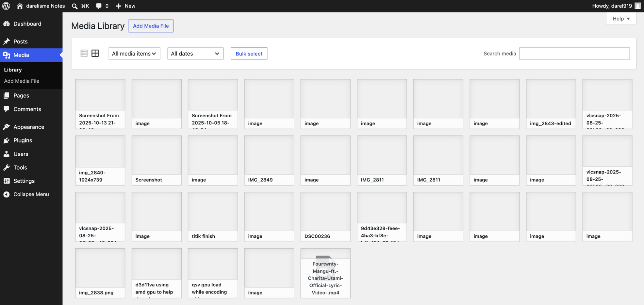Open qsv gpu load while encoding thumbnail
Image resolution: width=644 pixels, height=305 pixels.
(213, 273)
